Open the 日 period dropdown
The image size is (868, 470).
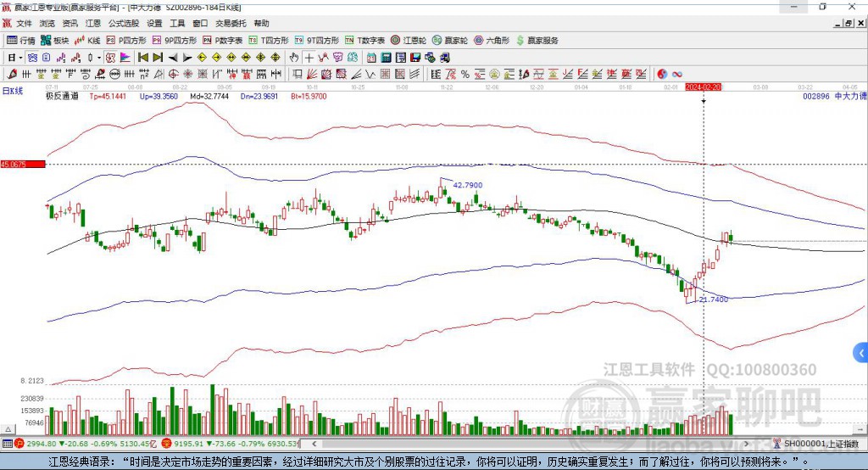[14, 58]
